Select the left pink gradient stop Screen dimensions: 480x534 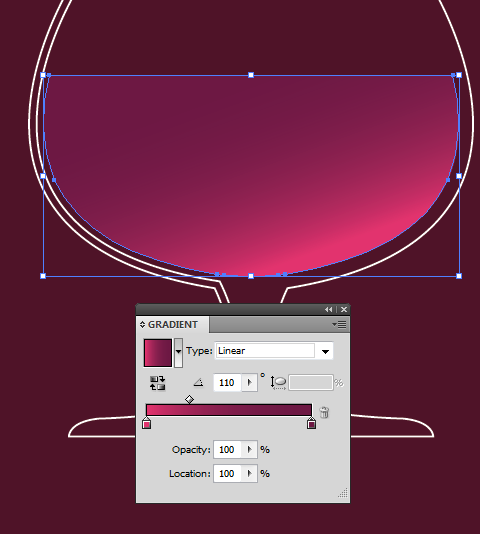click(146, 423)
